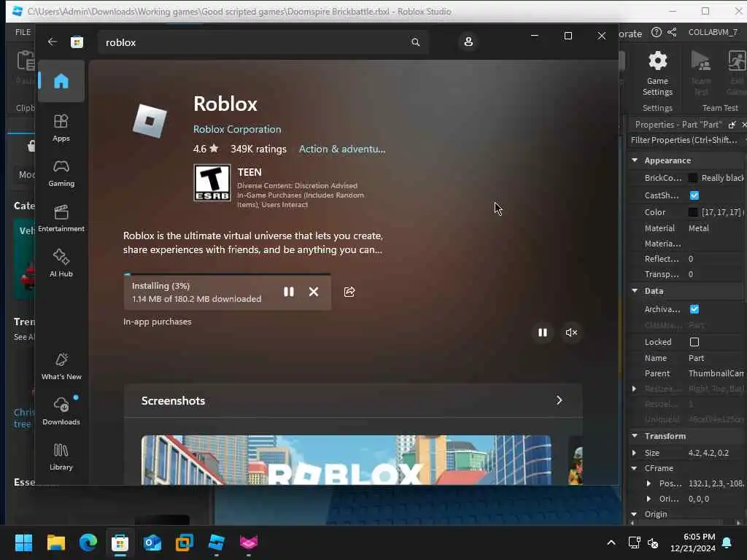
Task: Open the user account profile icon
Action: (468, 42)
